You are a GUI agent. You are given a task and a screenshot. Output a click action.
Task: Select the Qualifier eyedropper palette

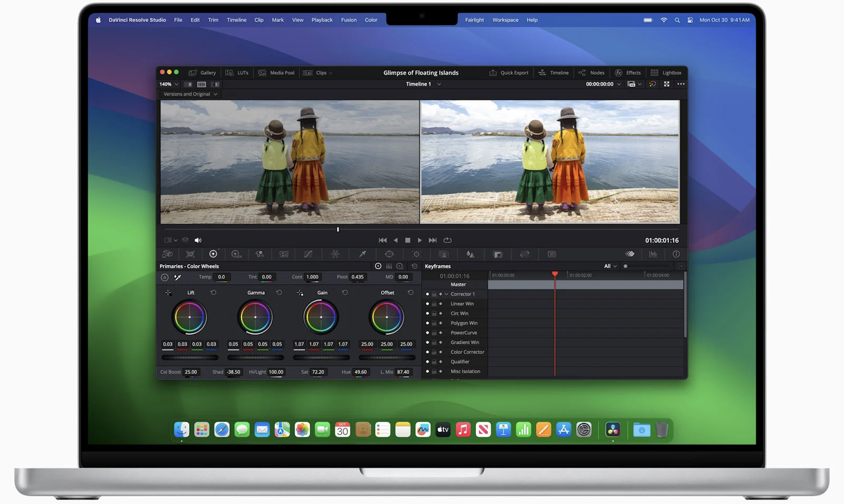[362, 254]
